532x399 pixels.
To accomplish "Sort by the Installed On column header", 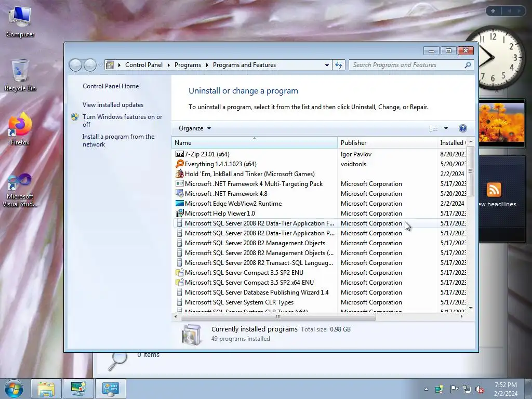I will pyautogui.click(x=452, y=143).
